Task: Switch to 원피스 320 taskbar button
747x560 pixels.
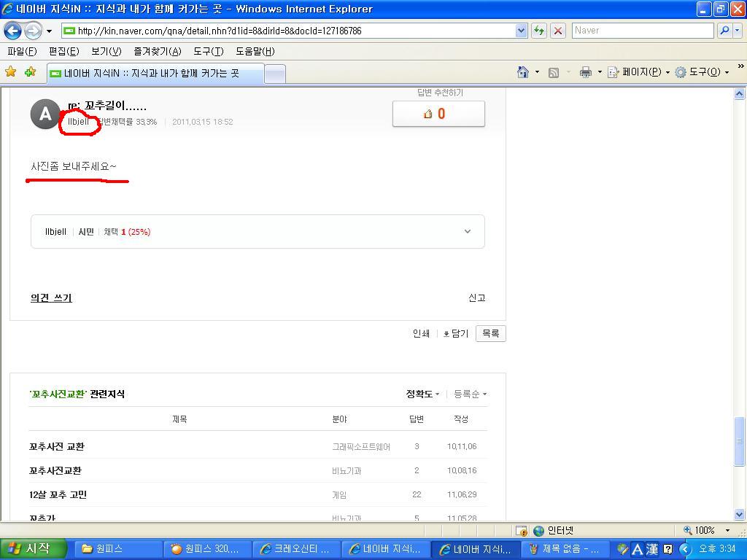Action: [x=206, y=549]
